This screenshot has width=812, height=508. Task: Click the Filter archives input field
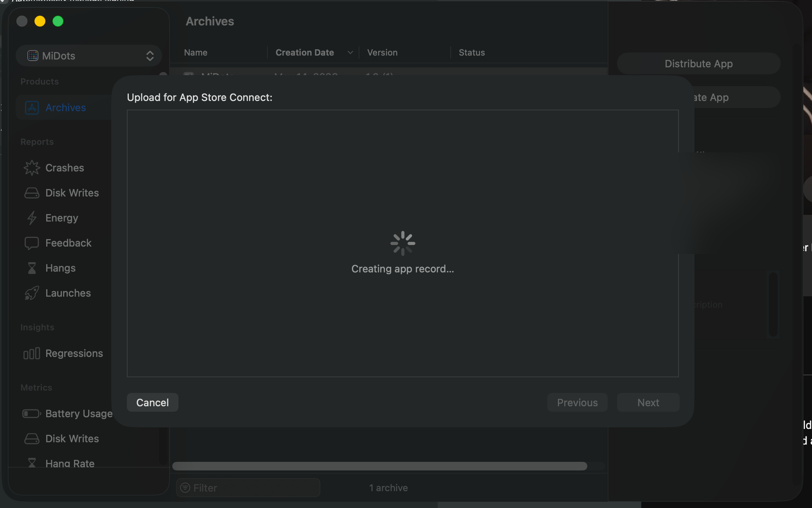248,488
